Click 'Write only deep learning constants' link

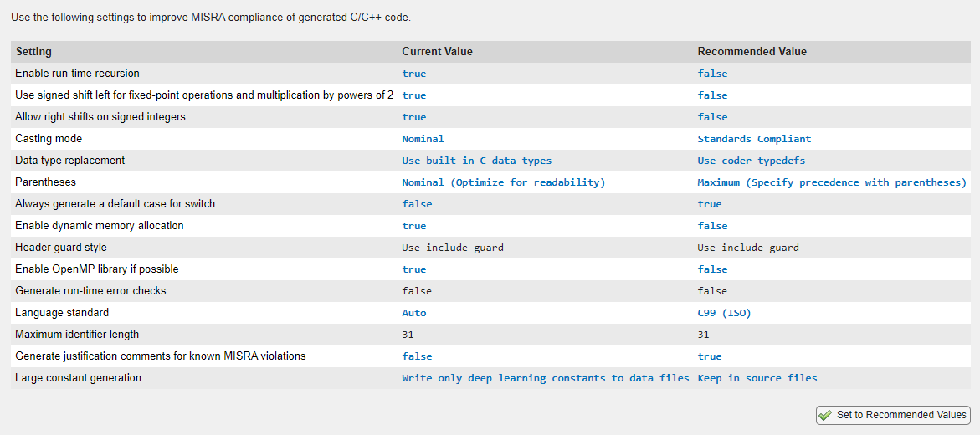(x=545, y=378)
